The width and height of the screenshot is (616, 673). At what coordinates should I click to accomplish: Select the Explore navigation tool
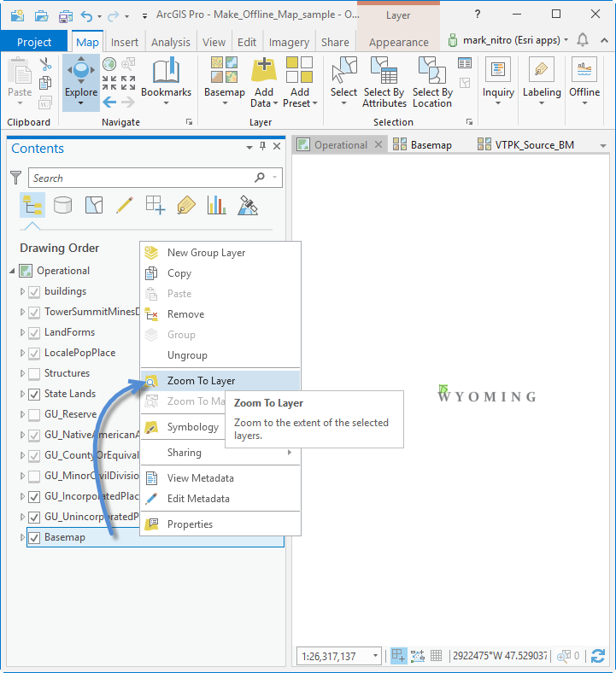[80, 82]
